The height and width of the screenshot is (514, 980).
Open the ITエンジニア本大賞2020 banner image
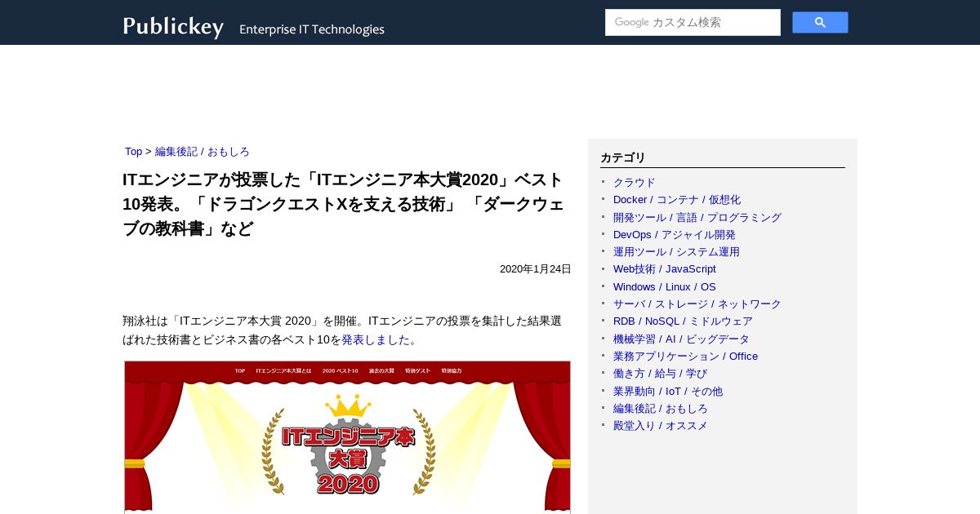click(347, 437)
